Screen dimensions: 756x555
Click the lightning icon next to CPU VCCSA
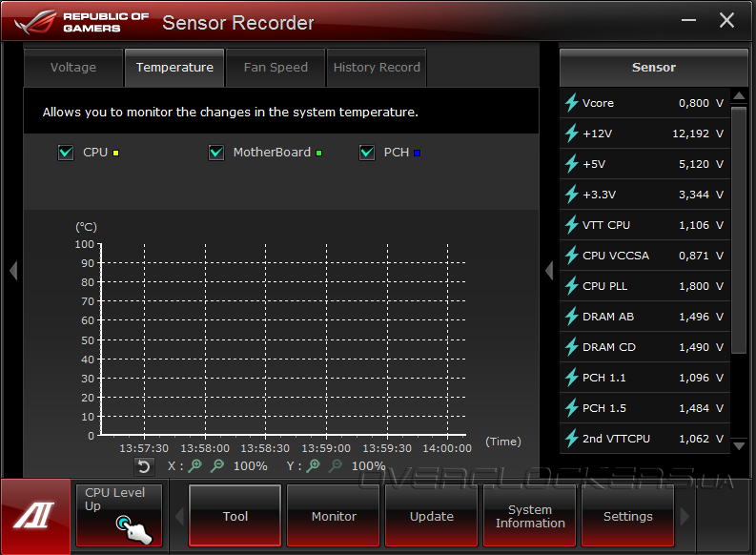click(572, 255)
